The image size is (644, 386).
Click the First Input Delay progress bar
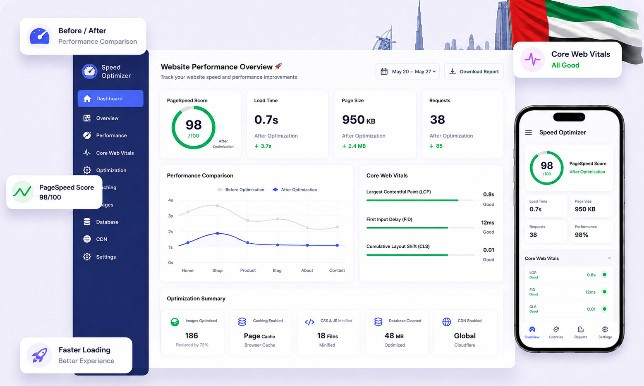coord(420,227)
